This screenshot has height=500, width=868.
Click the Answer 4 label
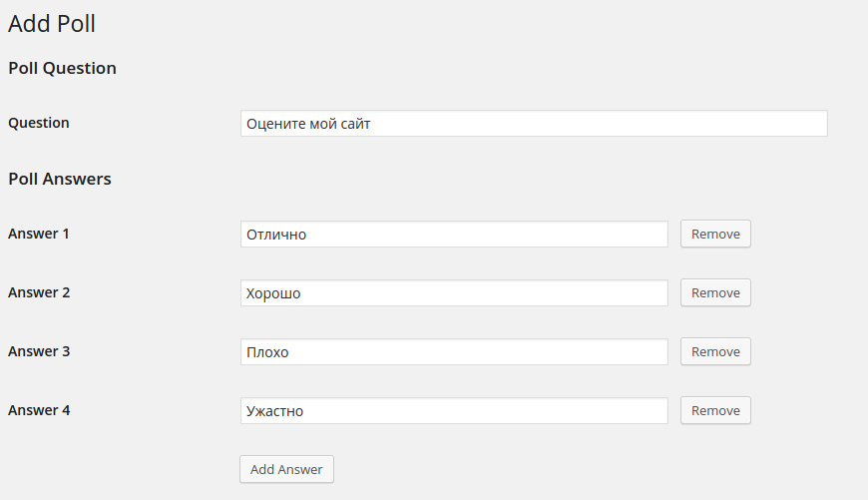coord(39,410)
